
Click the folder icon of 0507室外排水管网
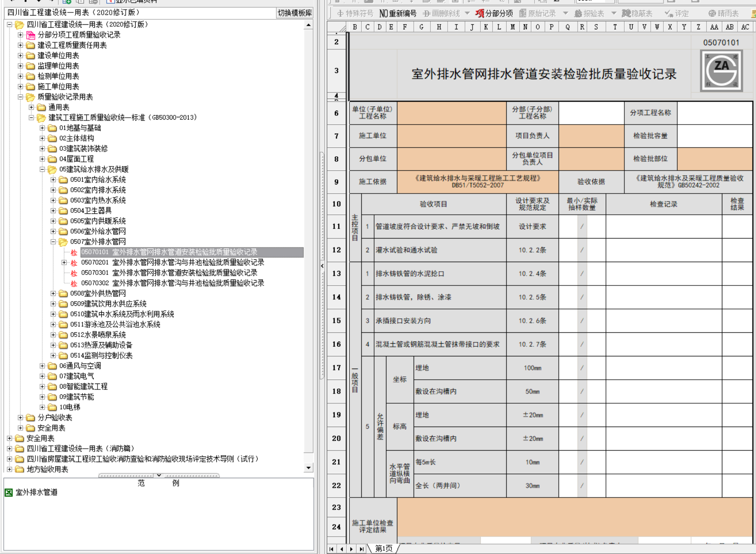[63, 242]
